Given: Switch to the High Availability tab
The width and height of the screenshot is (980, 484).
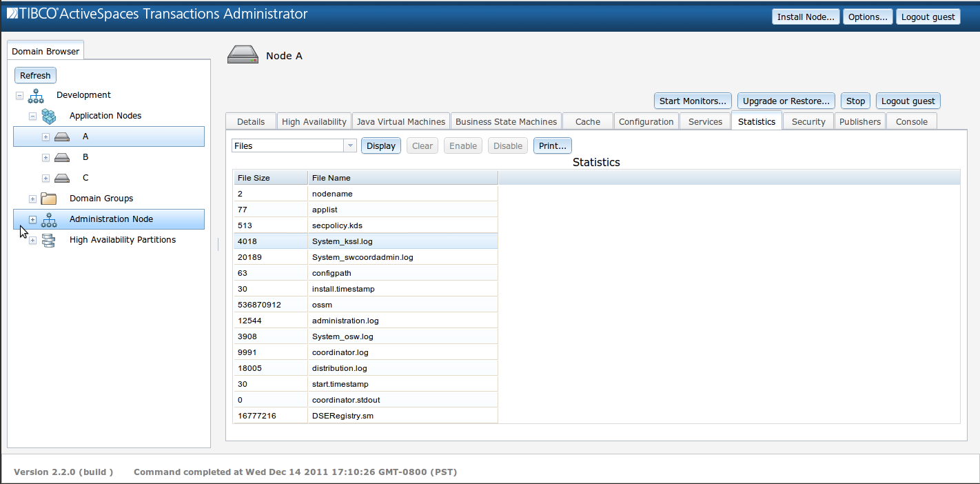Looking at the screenshot, I should coord(314,121).
